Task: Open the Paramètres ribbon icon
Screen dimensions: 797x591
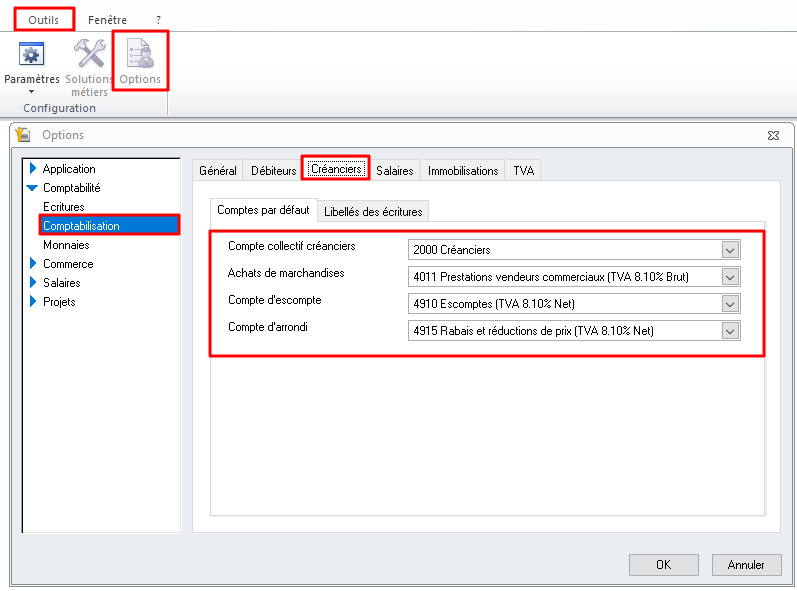Action: 32,56
